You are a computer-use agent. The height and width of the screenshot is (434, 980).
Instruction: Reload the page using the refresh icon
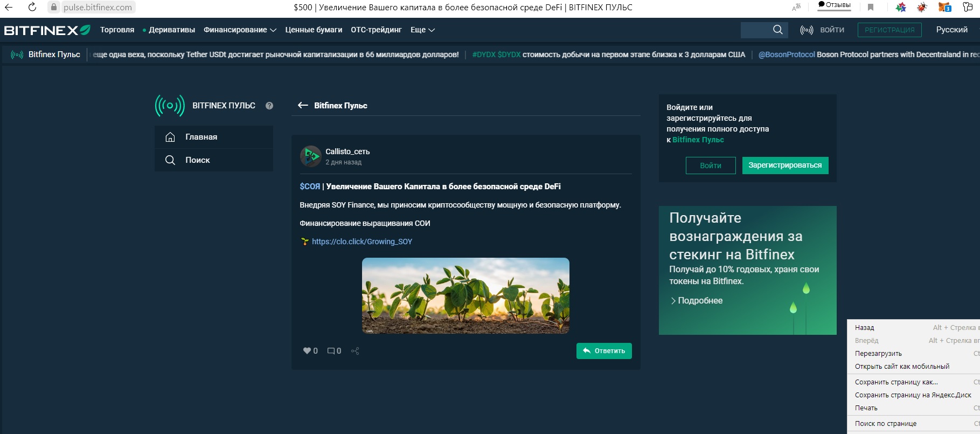tap(32, 8)
